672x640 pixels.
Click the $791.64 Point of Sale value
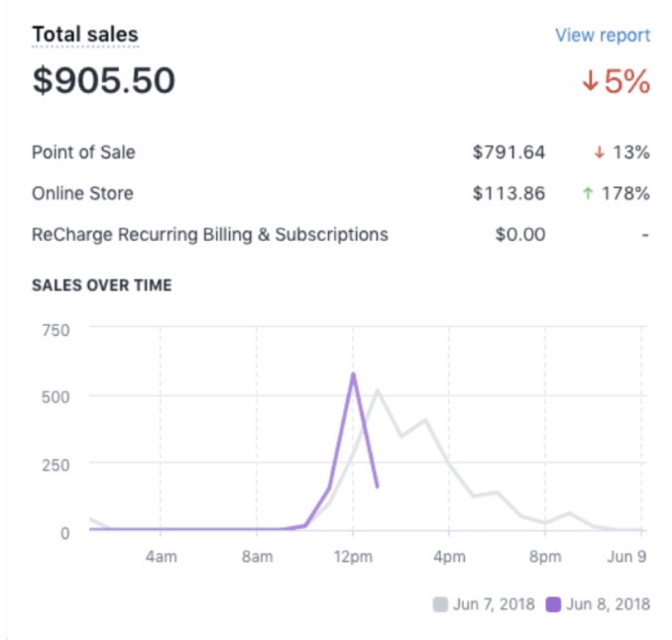pyautogui.click(x=508, y=153)
